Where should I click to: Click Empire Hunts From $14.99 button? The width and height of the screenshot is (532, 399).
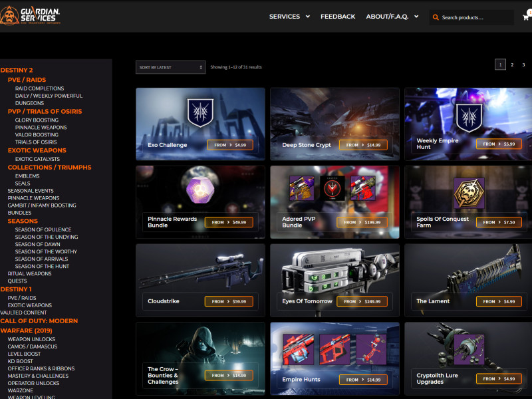363,380
